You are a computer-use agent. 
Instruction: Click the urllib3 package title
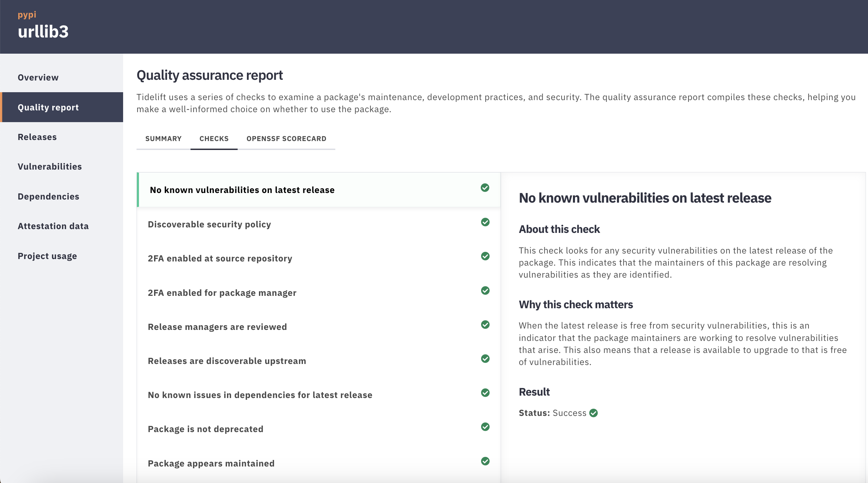[x=43, y=32]
